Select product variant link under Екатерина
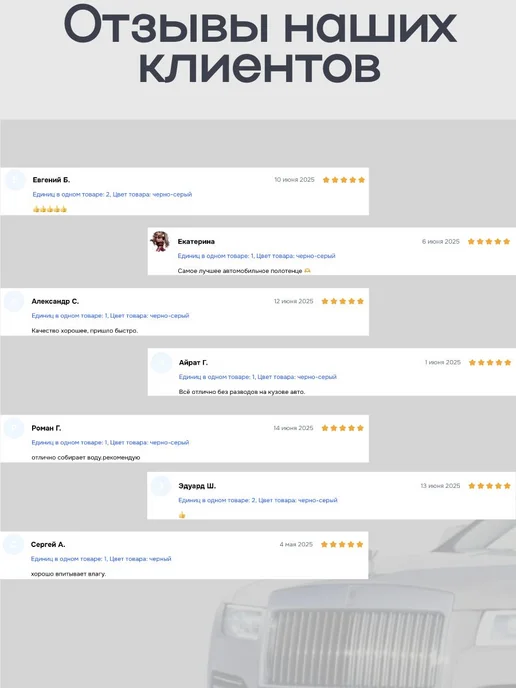This screenshot has height=688, width=516. tap(256, 256)
